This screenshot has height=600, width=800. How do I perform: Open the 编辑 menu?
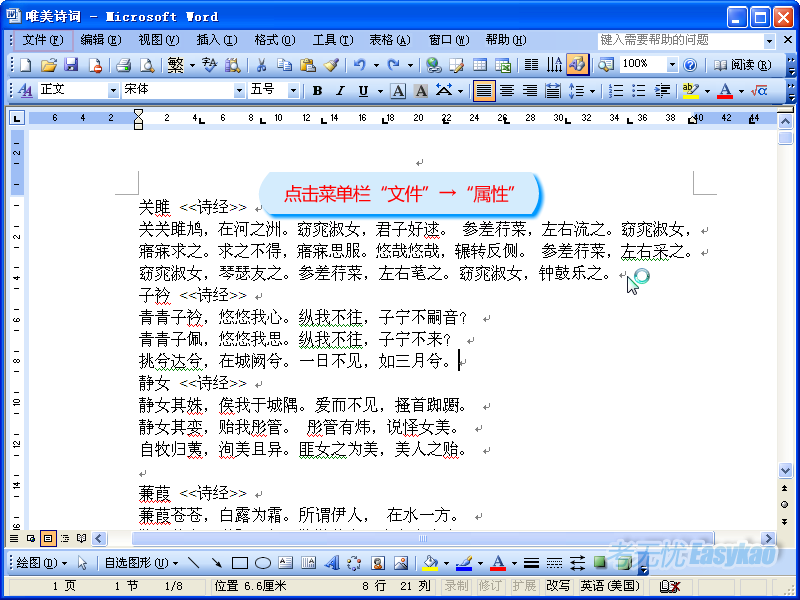pos(101,40)
